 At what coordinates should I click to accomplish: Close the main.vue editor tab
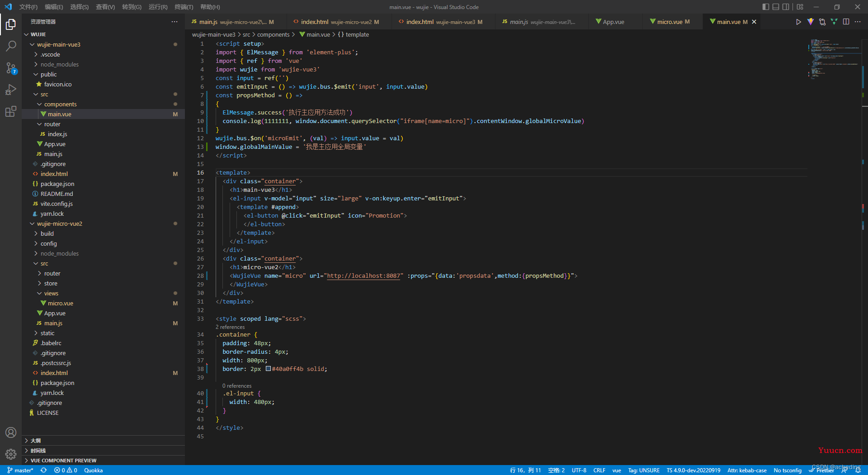tap(754, 22)
